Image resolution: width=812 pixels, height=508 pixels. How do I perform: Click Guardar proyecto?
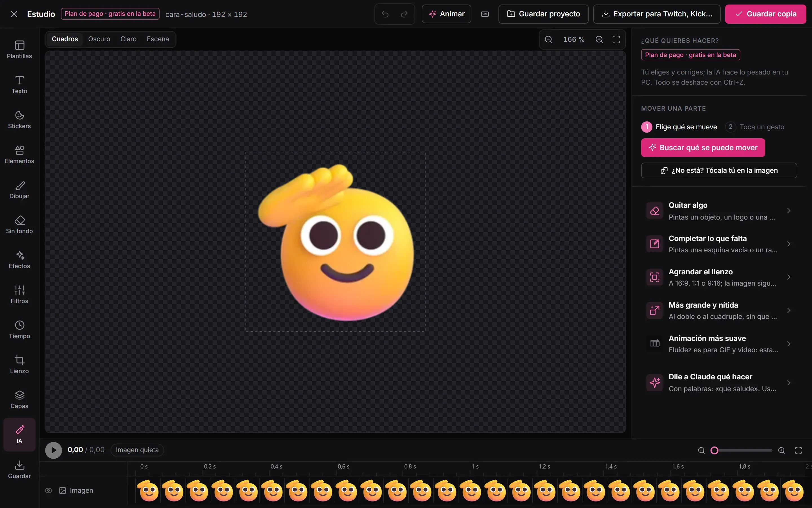coord(543,14)
